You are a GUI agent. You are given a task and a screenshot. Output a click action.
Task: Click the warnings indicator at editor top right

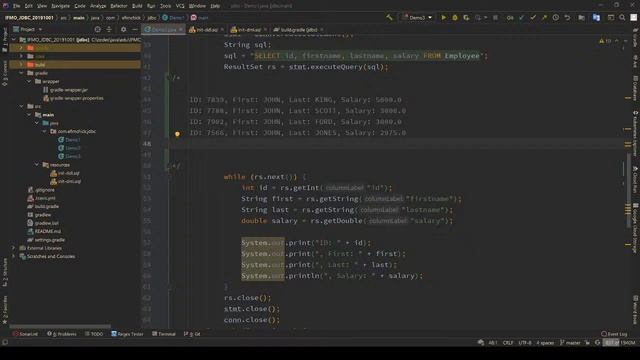pos(605,41)
